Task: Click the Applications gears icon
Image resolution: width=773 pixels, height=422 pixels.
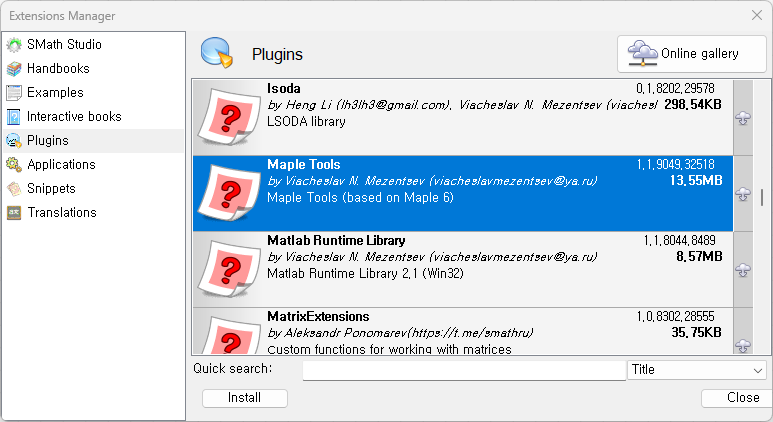Action: [14, 165]
